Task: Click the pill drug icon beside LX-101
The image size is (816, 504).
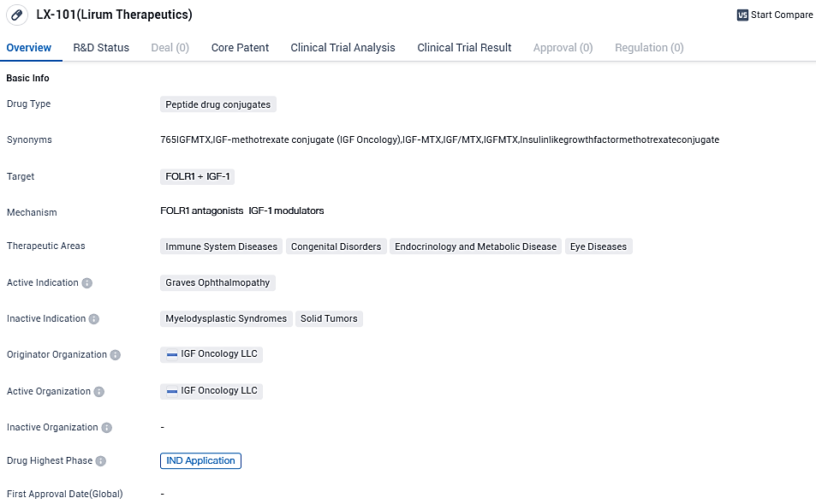Action: tap(16, 15)
